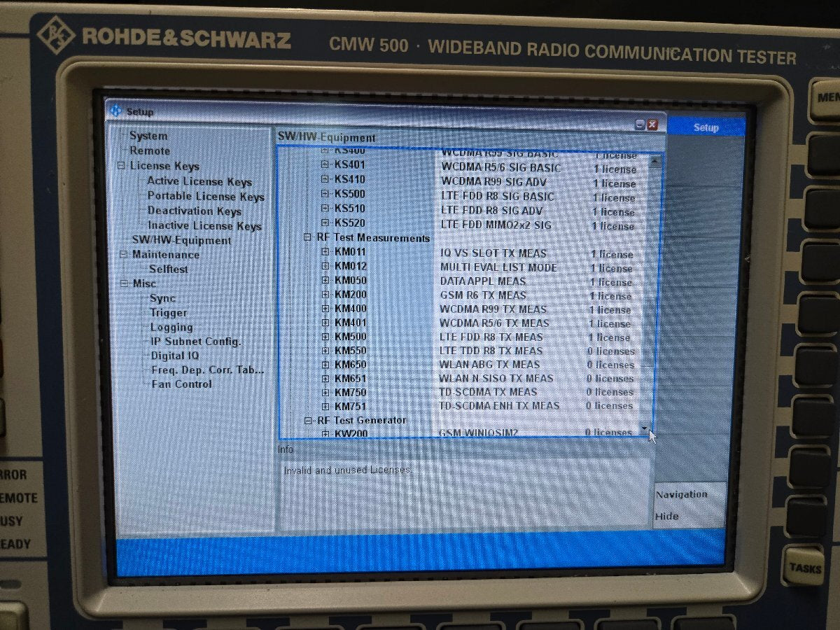Expand the KM751 entry
This screenshot has width=840, height=630.
[325, 407]
